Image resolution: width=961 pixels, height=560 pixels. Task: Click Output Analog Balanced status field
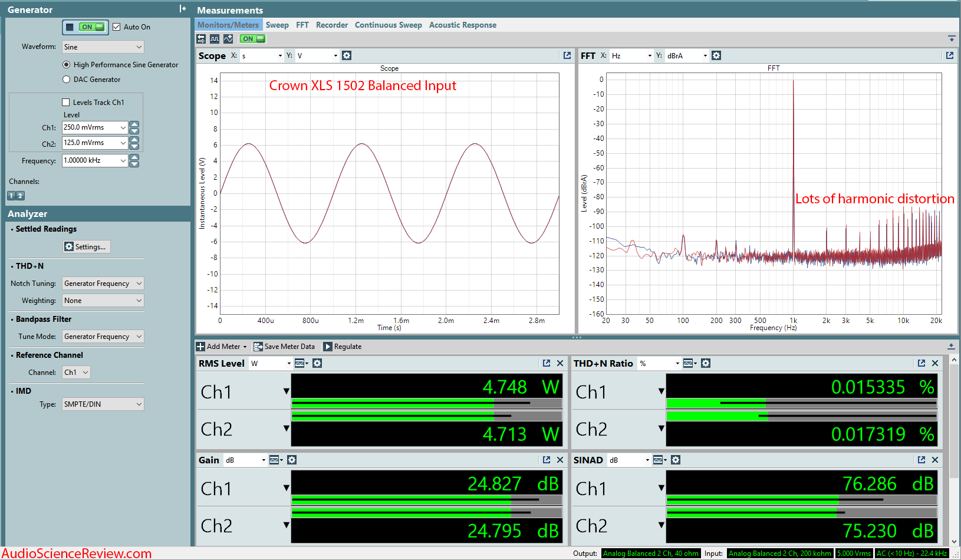[650, 554]
